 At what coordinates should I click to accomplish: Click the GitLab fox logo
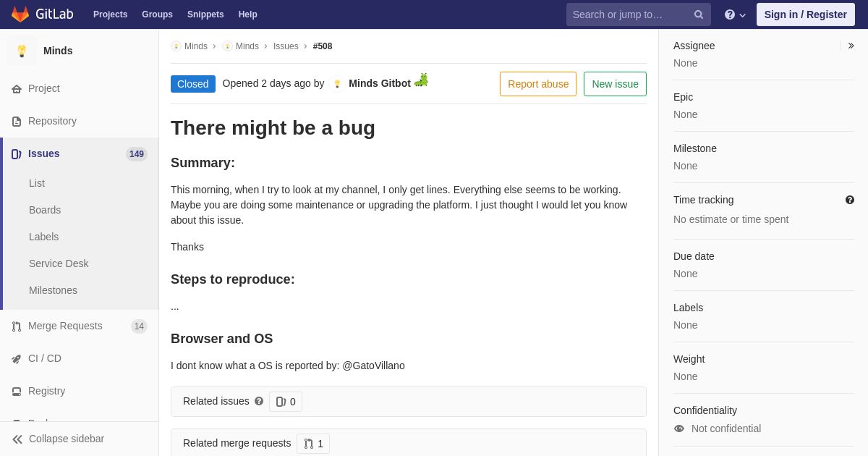pos(20,14)
